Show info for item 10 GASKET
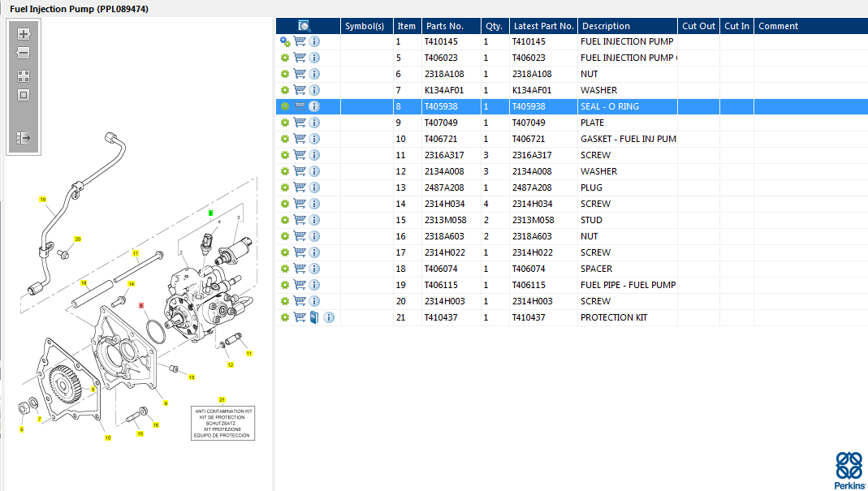868x491 pixels. pyautogui.click(x=314, y=139)
